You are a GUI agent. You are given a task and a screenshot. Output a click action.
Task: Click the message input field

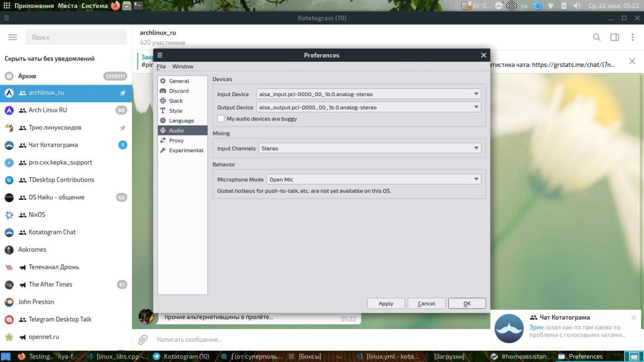pos(322,340)
